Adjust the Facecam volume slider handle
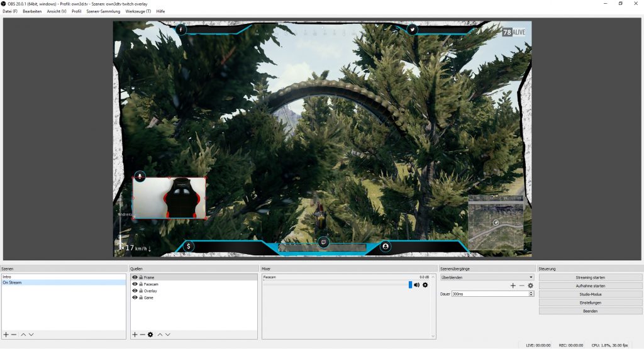 click(x=411, y=285)
